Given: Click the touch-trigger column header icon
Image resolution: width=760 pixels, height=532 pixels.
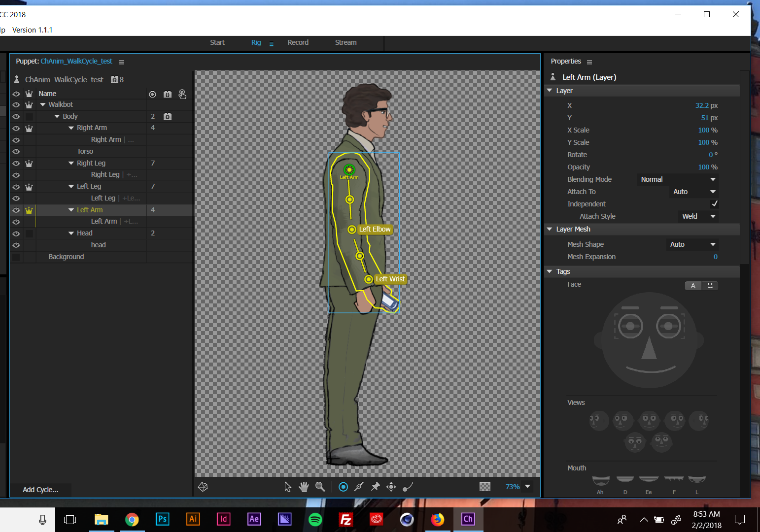Looking at the screenshot, I should 182,94.
